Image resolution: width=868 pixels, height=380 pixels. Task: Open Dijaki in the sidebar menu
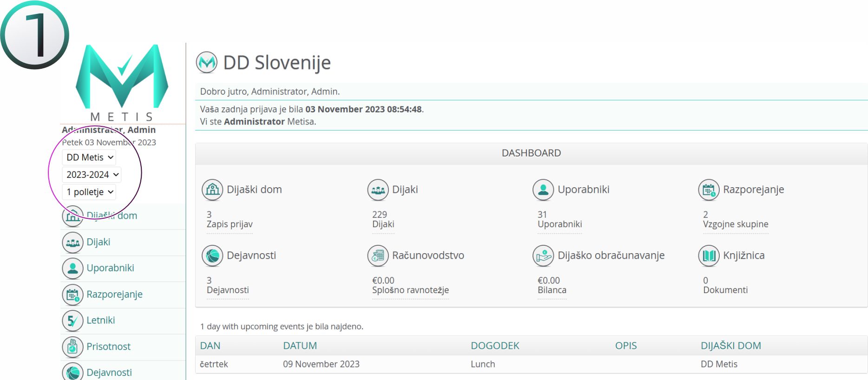(x=98, y=242)
